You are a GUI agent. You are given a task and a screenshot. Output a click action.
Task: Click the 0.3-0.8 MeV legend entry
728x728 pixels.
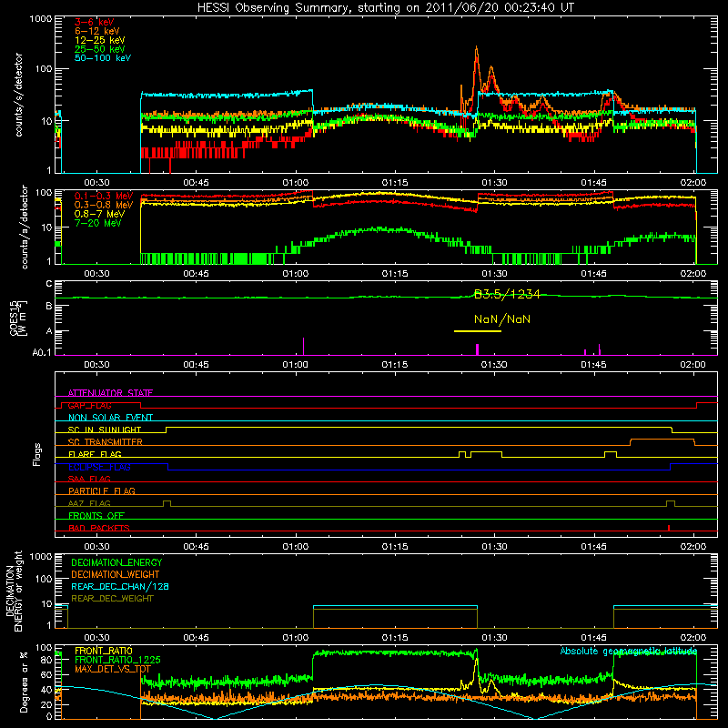[104, 205]
